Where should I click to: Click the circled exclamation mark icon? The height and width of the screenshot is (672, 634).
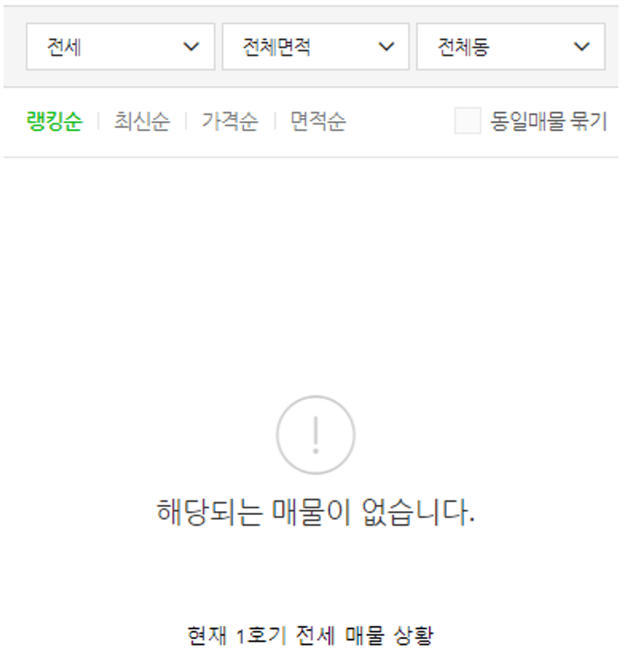click(316, 434)
